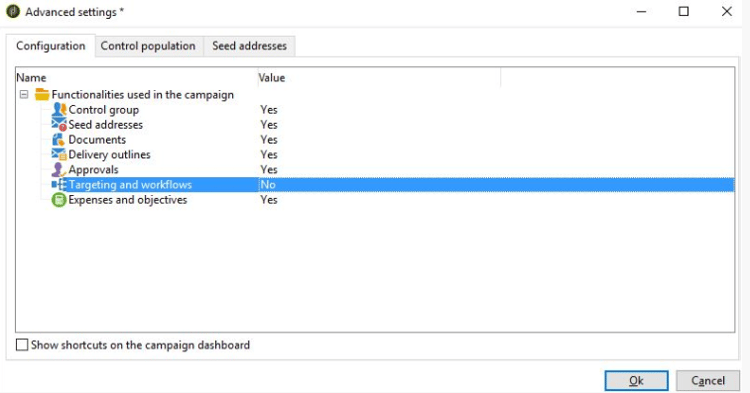Click the Documents icon in the tree

(59, 140)
